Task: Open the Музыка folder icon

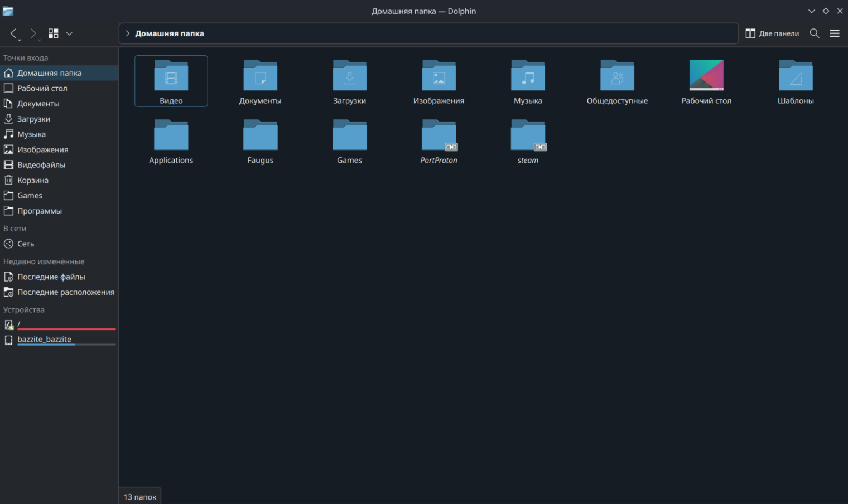Action: [528, 76]
